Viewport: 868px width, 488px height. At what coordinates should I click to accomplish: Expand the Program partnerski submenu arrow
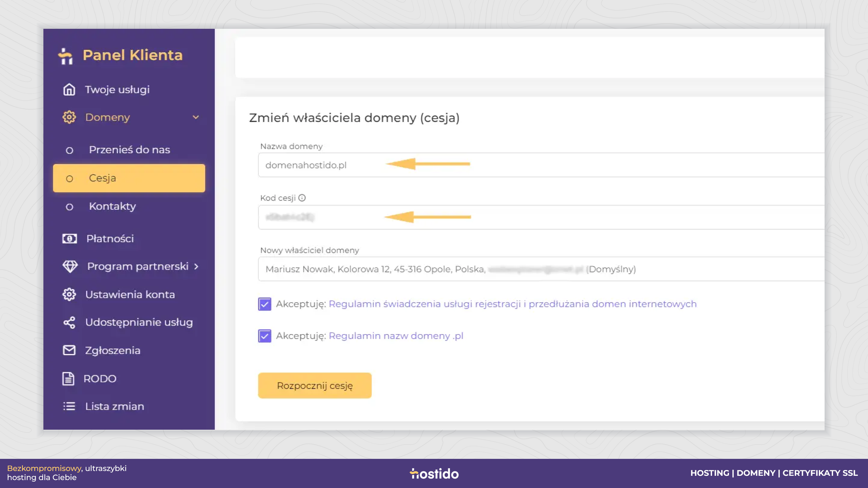(x=196, y=267)
